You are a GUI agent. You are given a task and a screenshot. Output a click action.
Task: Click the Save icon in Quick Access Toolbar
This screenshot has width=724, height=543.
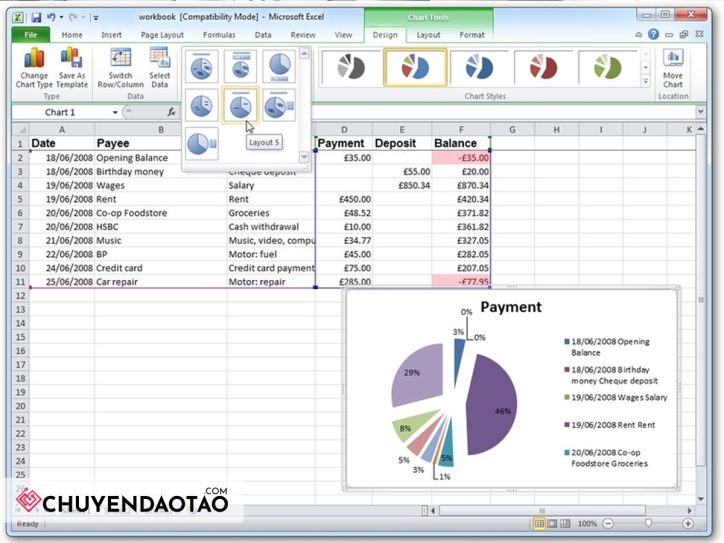[36, 18]
